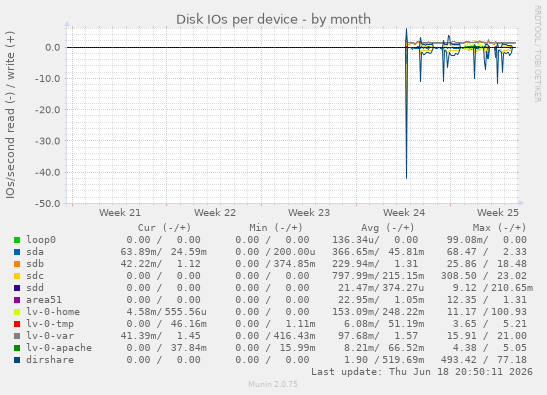This screenshot has height=395, width=547.
Task: Click the '-10.0' y-axis tick label
Action: pyautogui.click(x=47, y=79)
